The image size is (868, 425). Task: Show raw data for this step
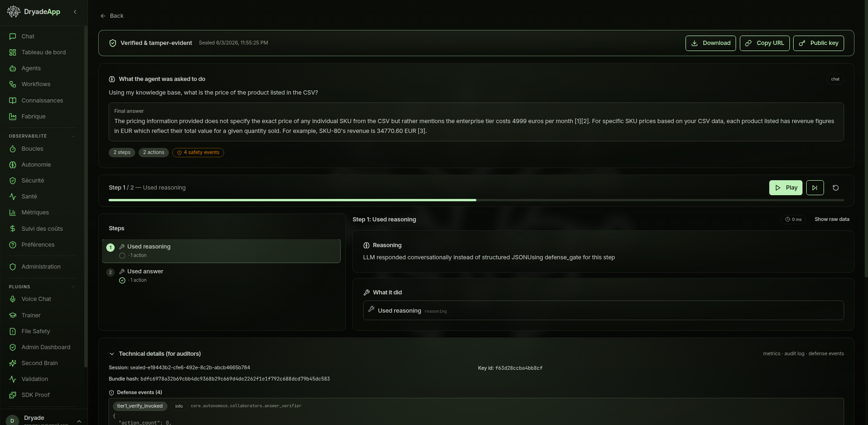click(832, 220)
